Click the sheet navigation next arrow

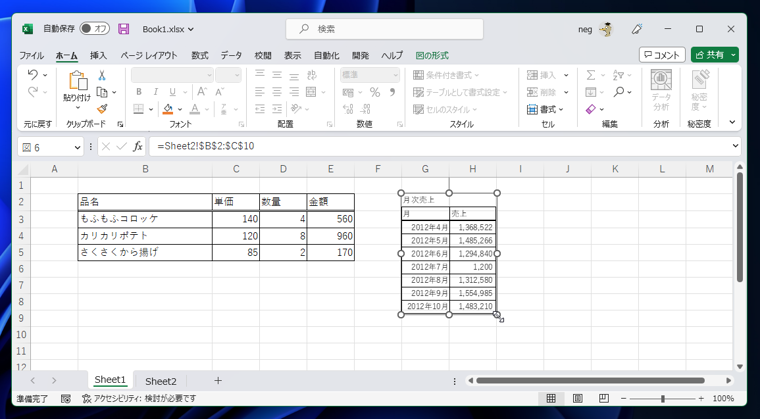(x=54, y=381)
